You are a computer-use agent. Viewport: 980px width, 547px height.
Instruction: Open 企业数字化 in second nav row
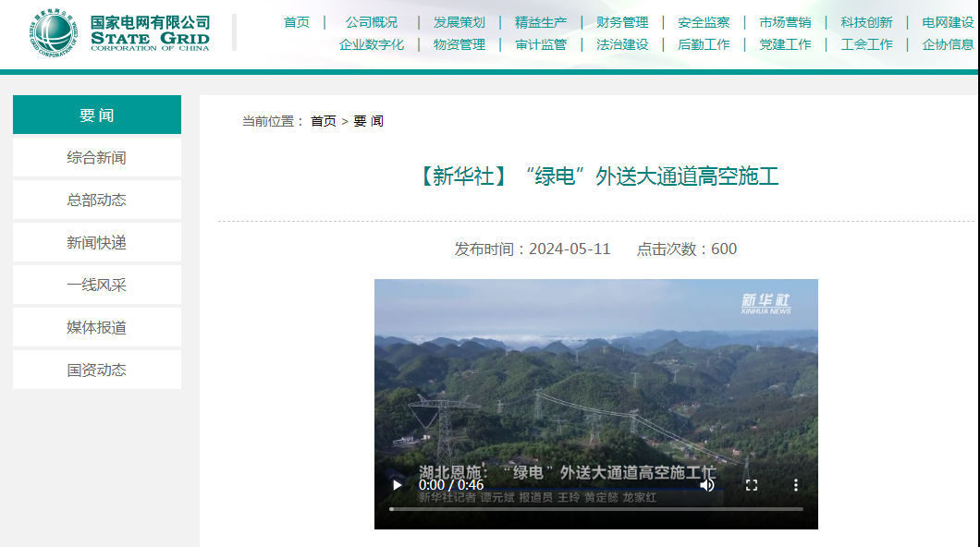(372, 44)
